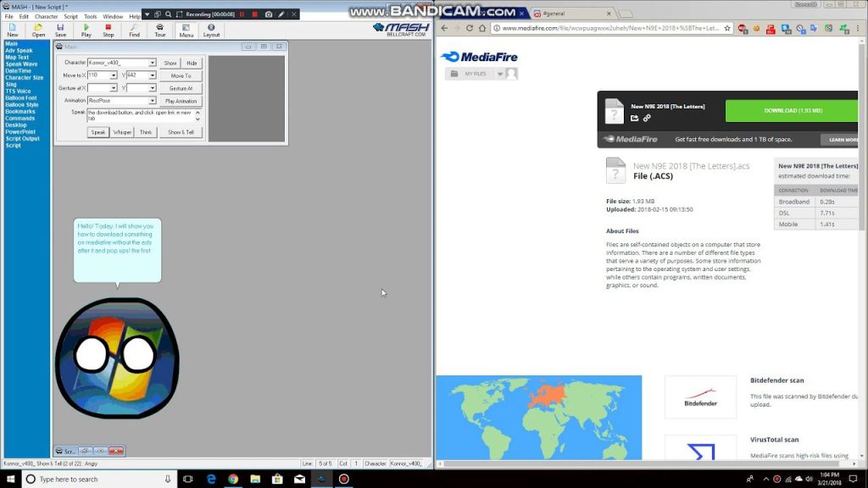Screen dimensions: 868x488
Task: Play the script with the green Play icon
Action: pos(85,30)
